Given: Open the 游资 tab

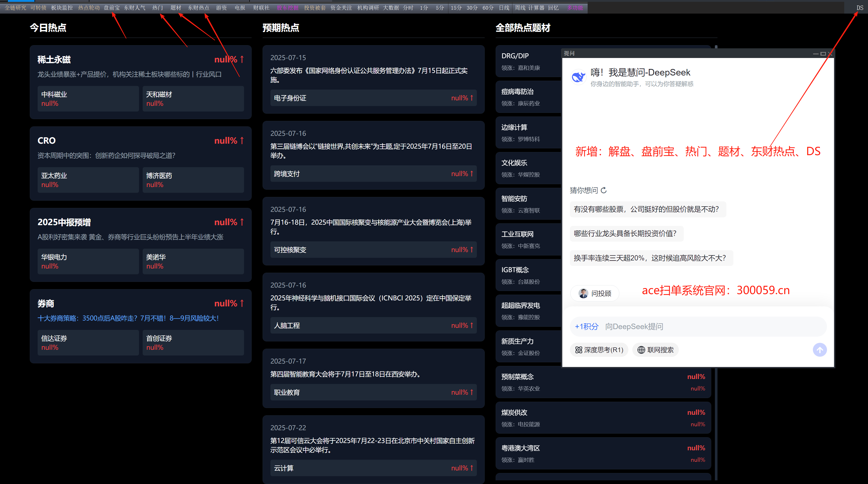Looking at the screenshot, I should click(221, 8).
